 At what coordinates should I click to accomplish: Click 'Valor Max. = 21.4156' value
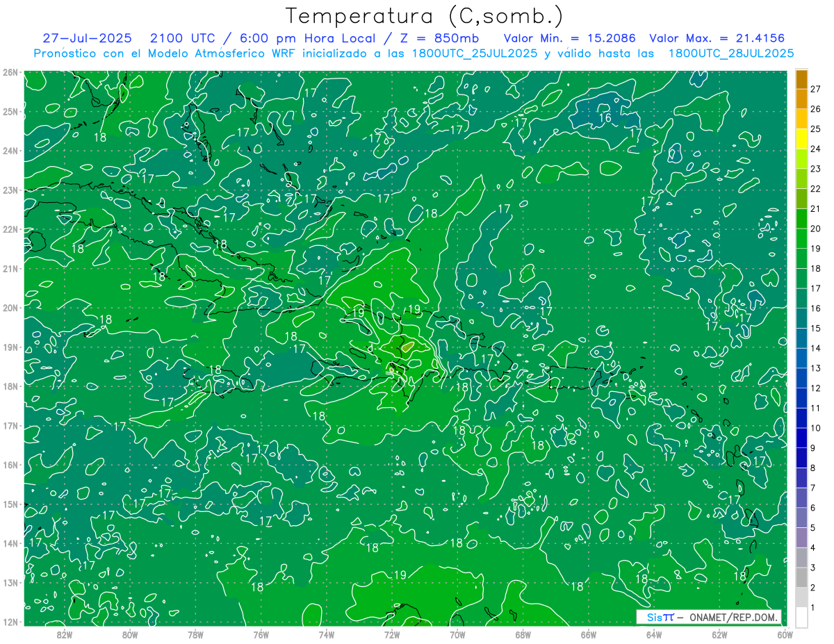[717, 38]
